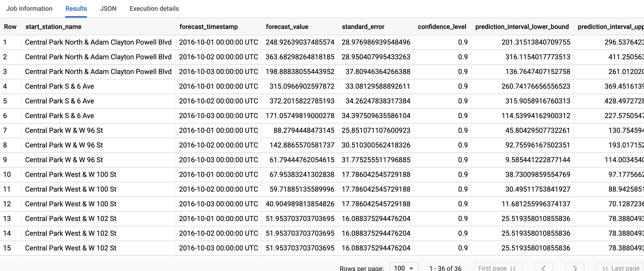This screenshot has height=271, width=644.
Task: Switch to the JSON tab
Action: [108, 9]
